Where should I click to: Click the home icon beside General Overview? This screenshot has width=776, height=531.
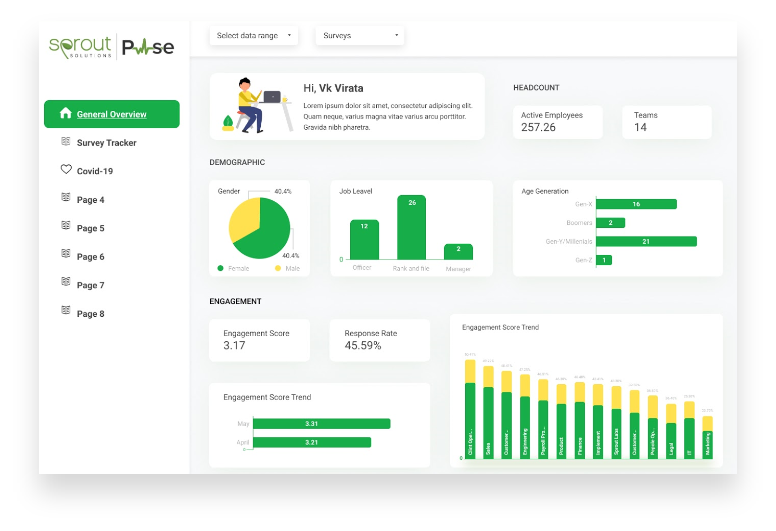[66, 114]
